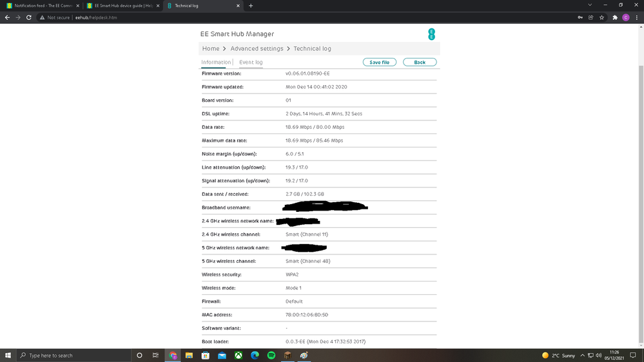Open the Windows Start menu

tap(8, 356)
